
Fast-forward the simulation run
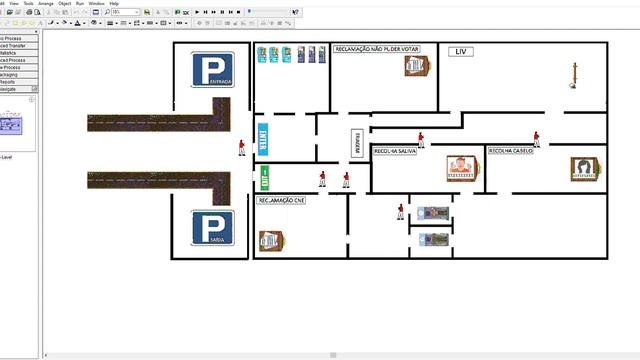click(213, 12)
